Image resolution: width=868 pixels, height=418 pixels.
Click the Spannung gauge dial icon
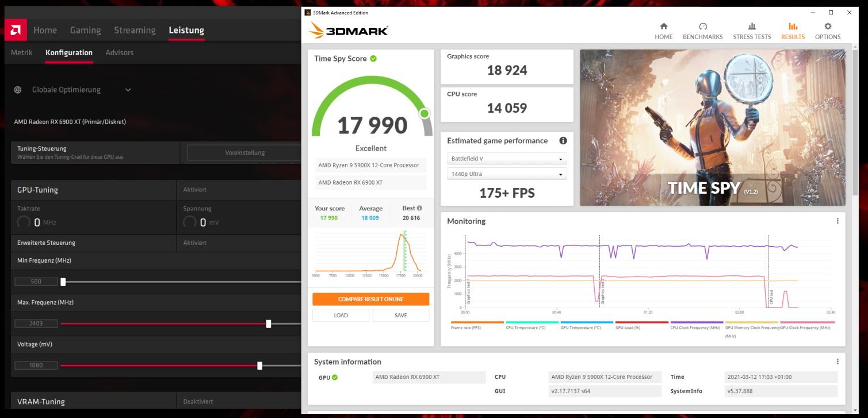[189, 222]
